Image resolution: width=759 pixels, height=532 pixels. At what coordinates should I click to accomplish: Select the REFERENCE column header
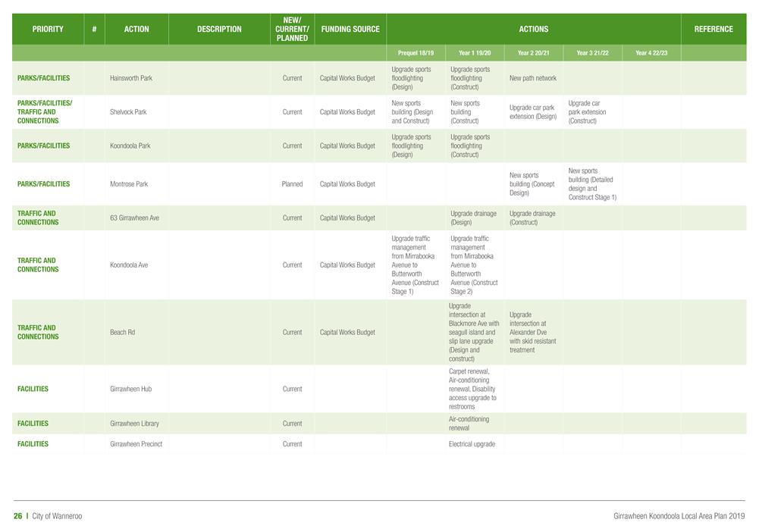[x=714, y=30]
